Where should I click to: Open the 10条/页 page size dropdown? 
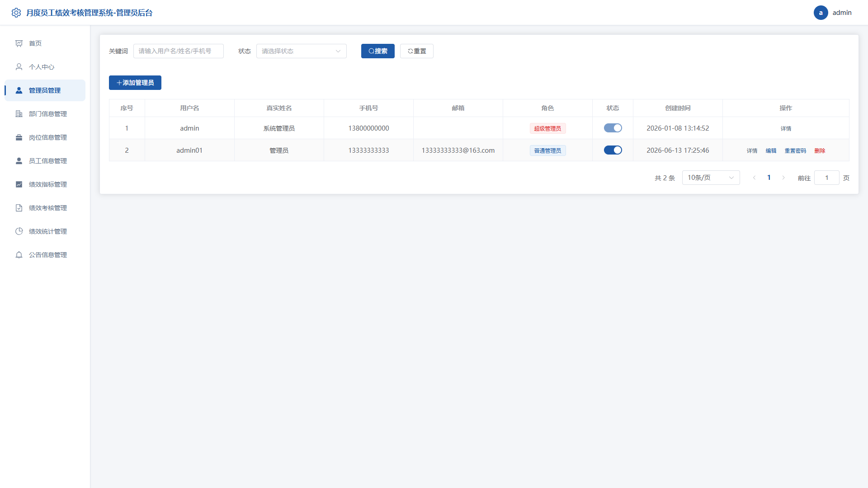click(x=711, y=178)
